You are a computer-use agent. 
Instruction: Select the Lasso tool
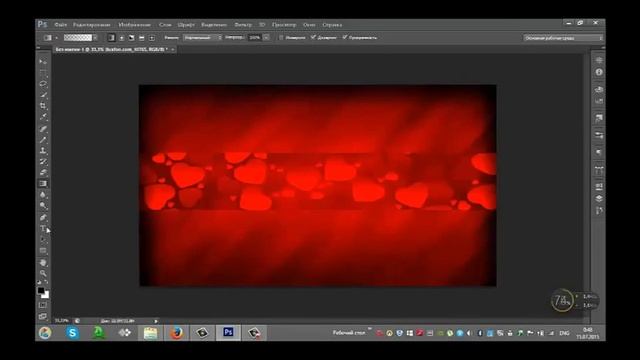point(43,84)
